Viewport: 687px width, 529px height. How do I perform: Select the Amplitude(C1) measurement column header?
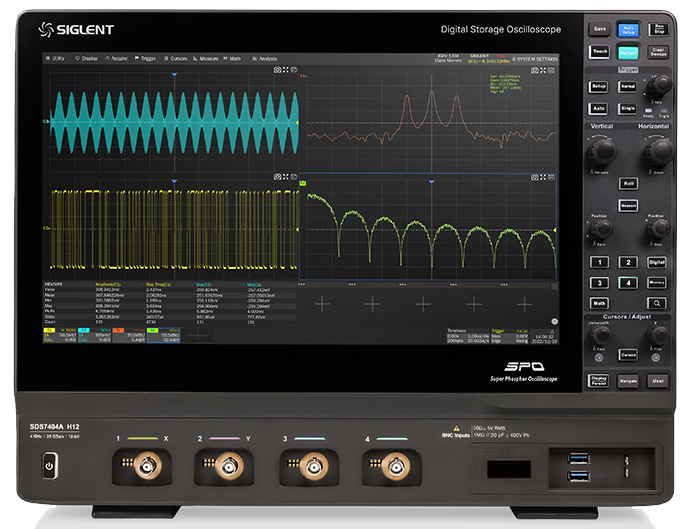tap(108, 284)
